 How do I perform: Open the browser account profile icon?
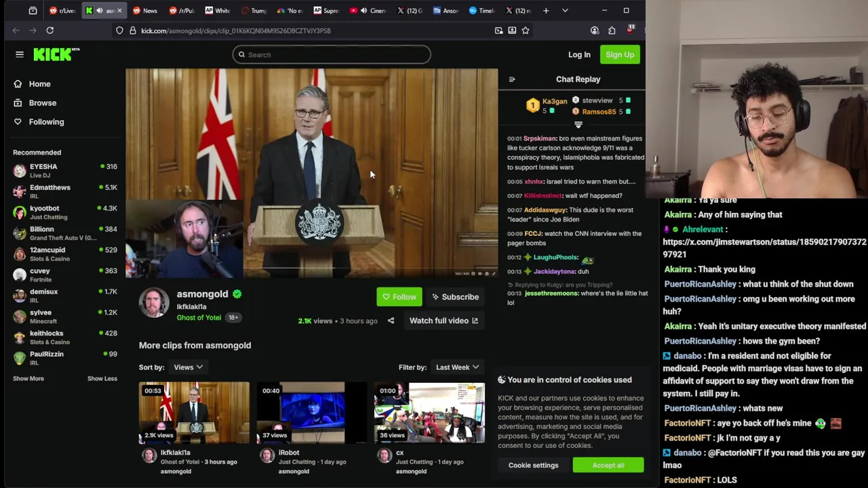(595, 30)
